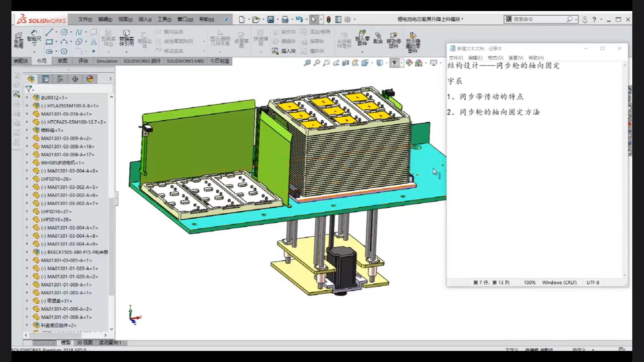
Task: Switch to the 草图 ribbon tab
Action: coord(62,61)
